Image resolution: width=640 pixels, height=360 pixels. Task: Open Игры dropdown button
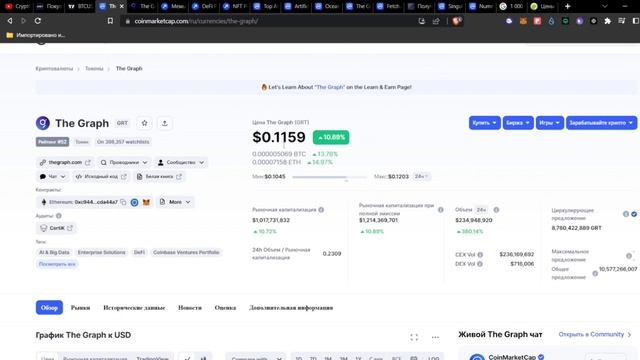549,123
